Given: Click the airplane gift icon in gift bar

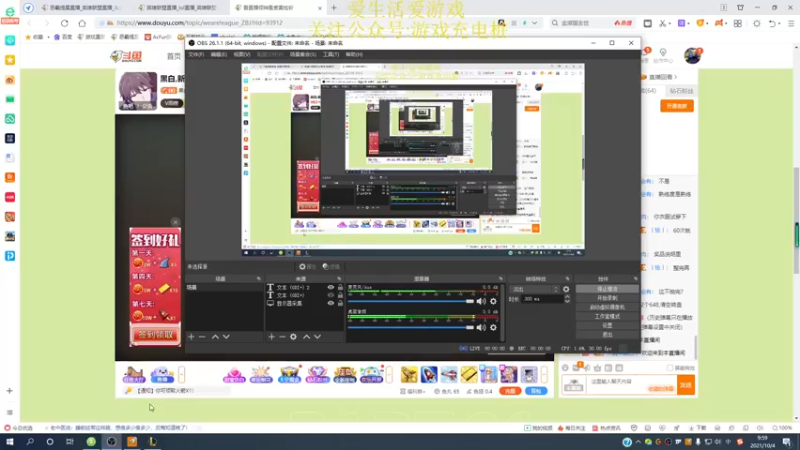Looking at the screenshot, I should tap(449, 374).
